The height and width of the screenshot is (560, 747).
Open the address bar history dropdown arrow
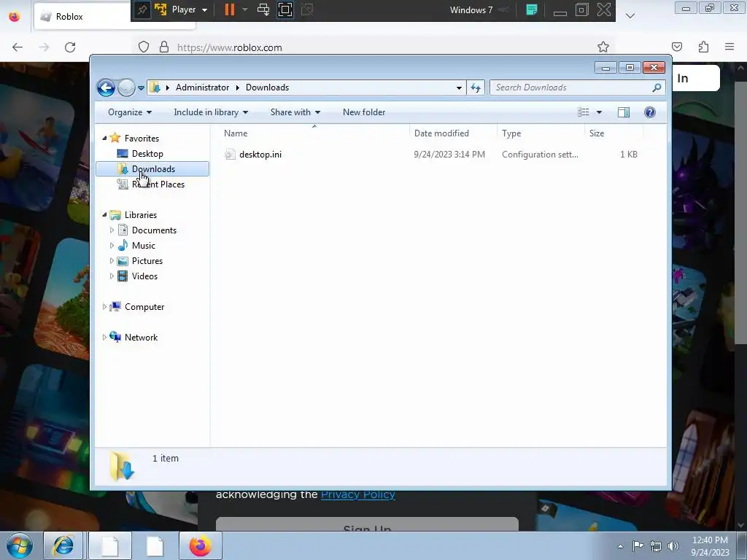point(459,87)
